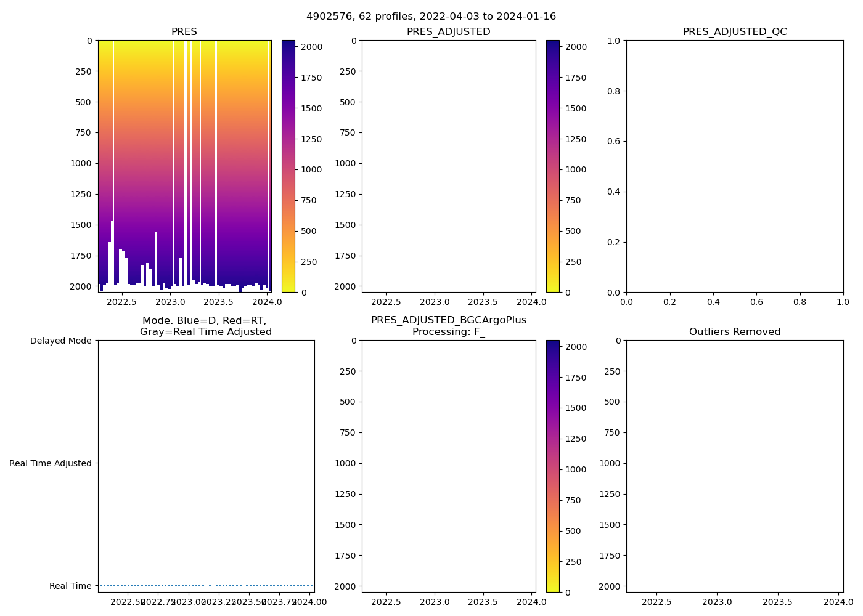Click the PRES heatmap plot area
Image resolution: width=863 pixels, height=616 pixels.
[x=184, y=154]
